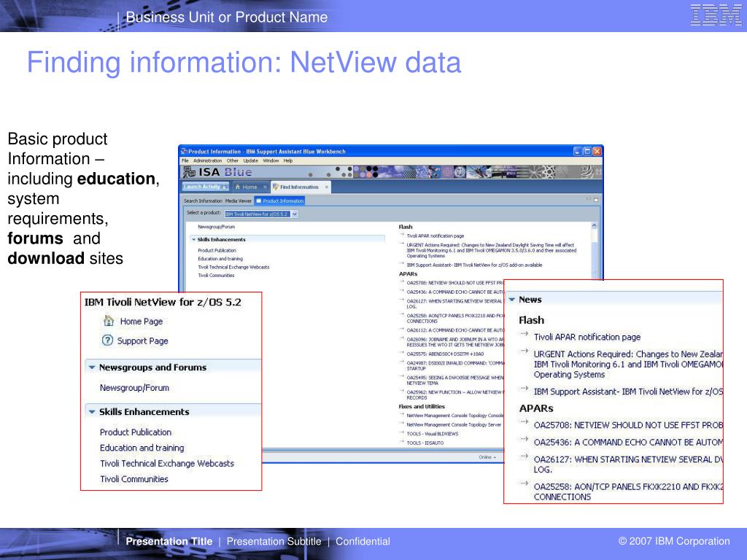The height and width of the screenshot is (560, 747).
Task: Collapse the News section in enlarged callout
Action: point(512,300)
